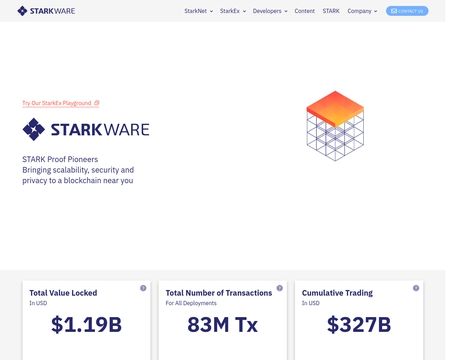Select the Total Value Locked card title
This screenshot has height=360, width=450.
(x=63, y=293)
